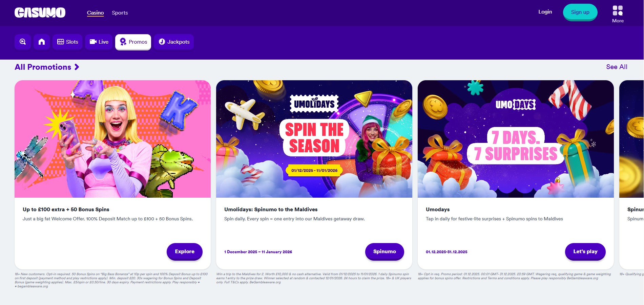Open the More apps grid icon
Image resolution: width=644 pixels, height=305 pixels.
(x=618, y=11)
